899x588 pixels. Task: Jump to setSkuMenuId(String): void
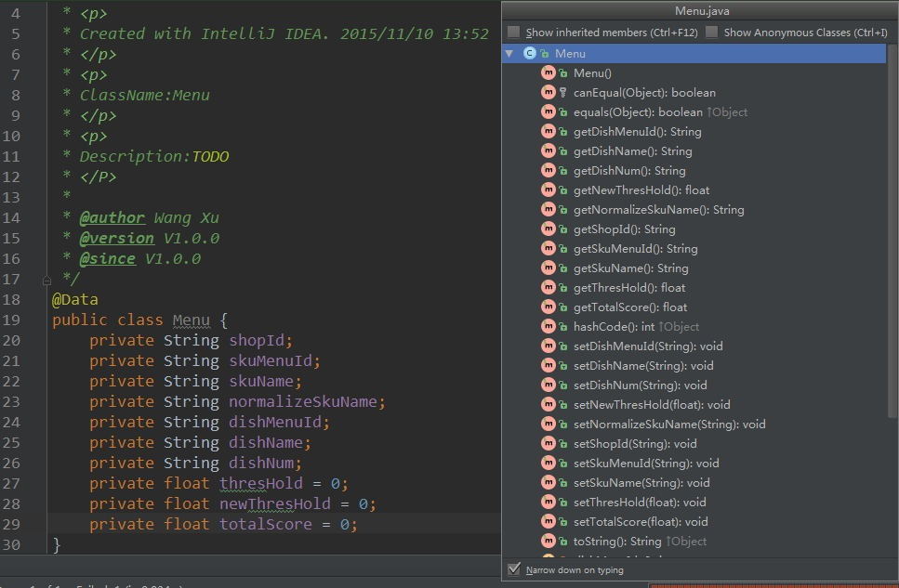coord(646,463)
